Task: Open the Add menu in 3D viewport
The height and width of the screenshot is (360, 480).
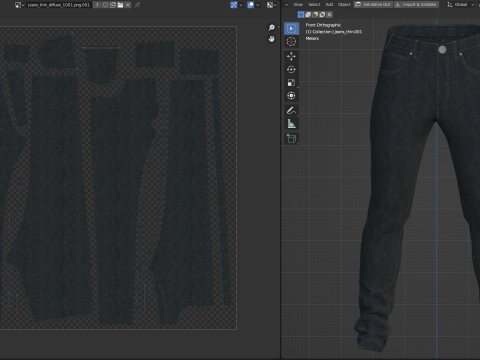Action: click(329, 5)
